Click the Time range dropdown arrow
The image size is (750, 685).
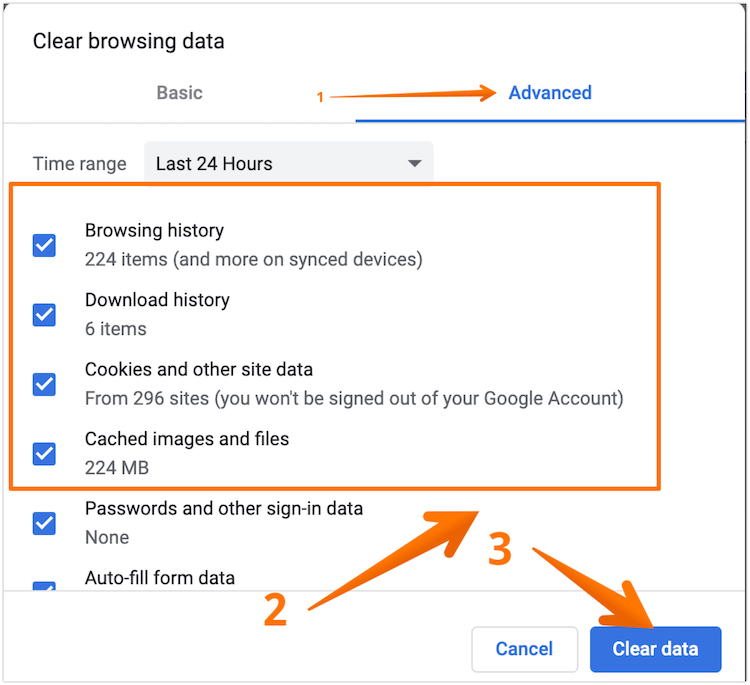pyautogui.click(x=414, y=164)
